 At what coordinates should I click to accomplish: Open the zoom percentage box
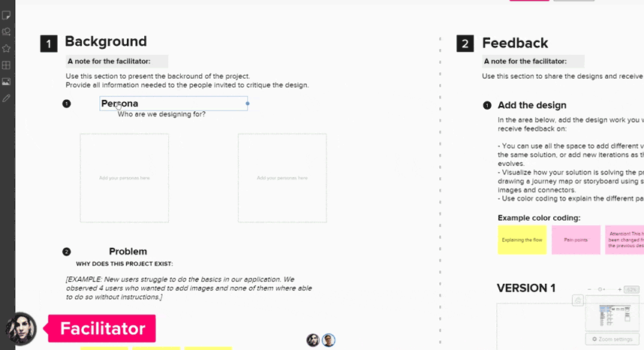(632, 290)
